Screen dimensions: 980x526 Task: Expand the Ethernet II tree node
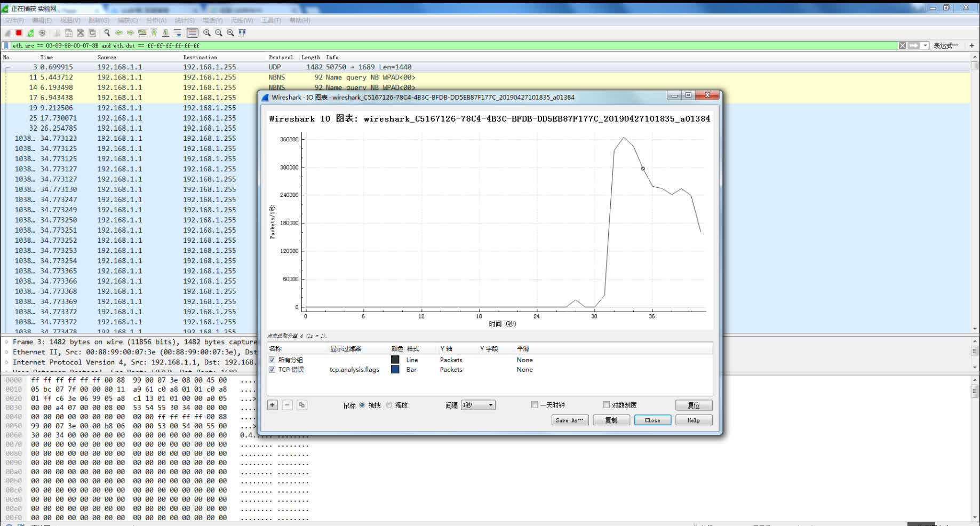7,352
